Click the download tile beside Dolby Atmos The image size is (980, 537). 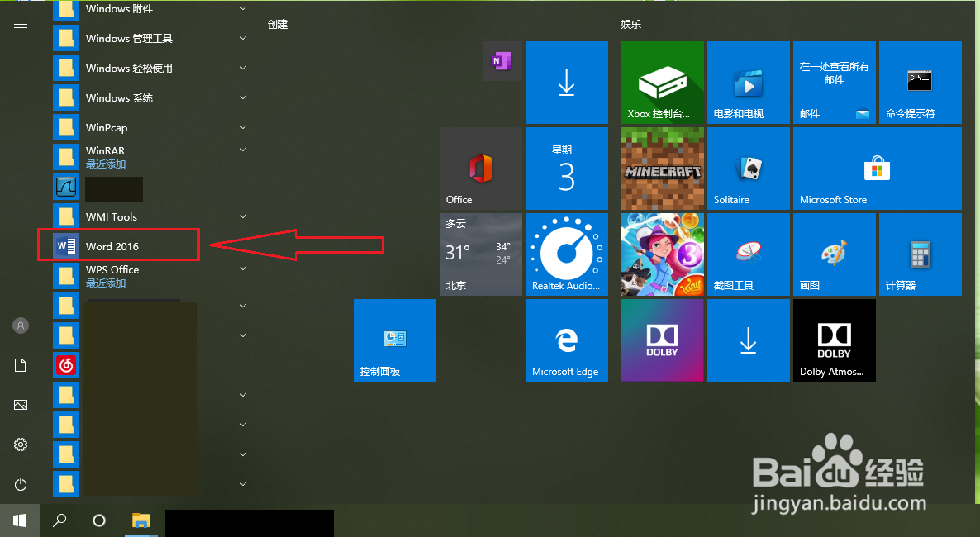click(x=748, y=340)
